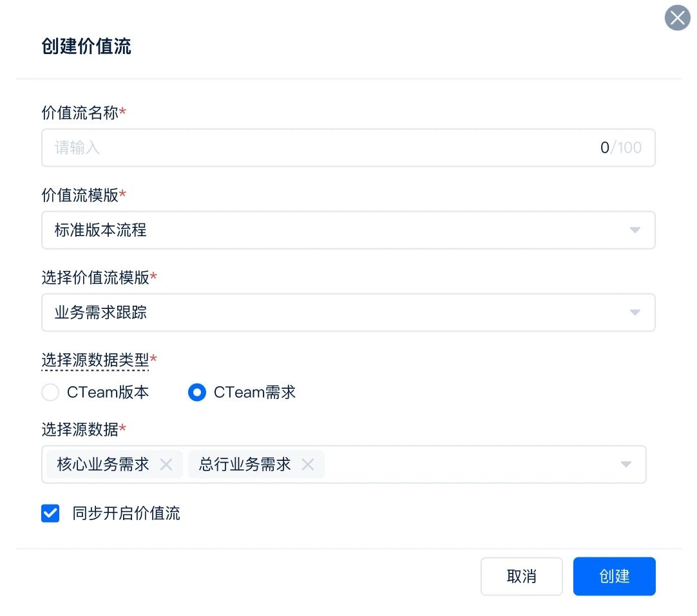This screenshot has width=697, height=616.
Task: Remove the 总行业务需求 tag
Action: pyautogui.click(x=308, y=465)
